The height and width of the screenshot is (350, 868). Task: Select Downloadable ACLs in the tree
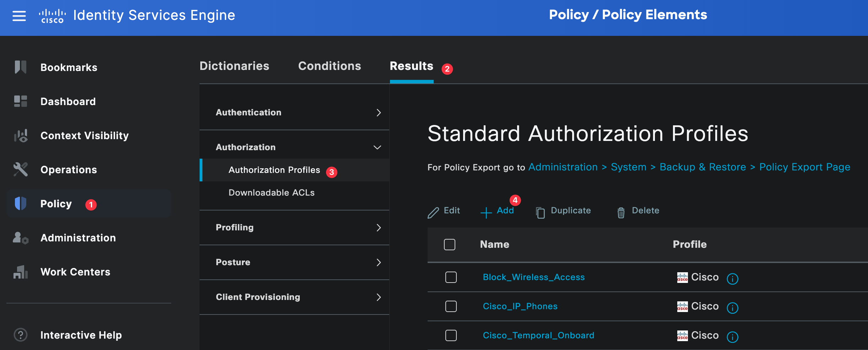pyautogui.click(x=271, y=193)
